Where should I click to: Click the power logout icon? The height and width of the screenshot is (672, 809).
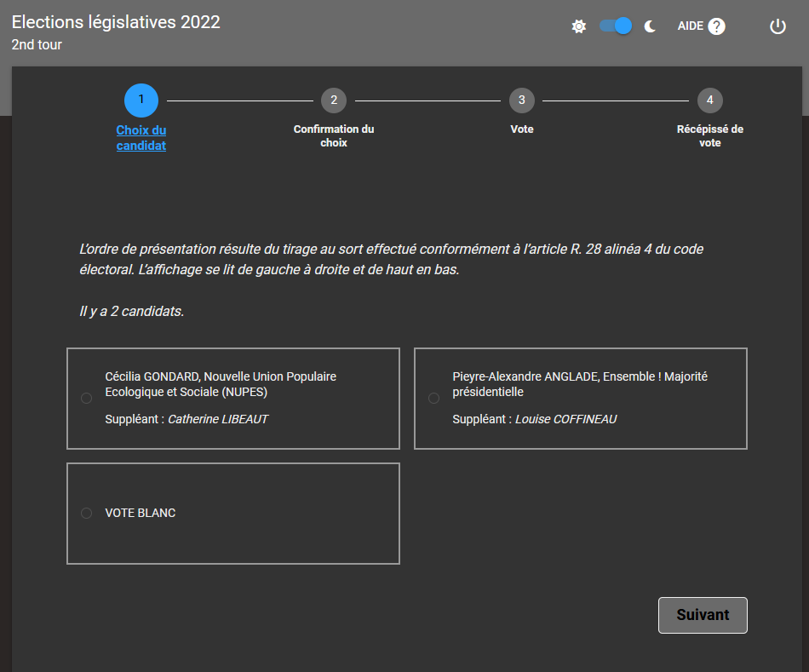click(x=777, y=26)
